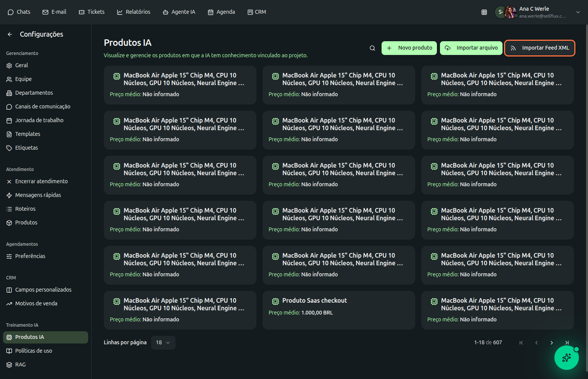Open the Produto Saas checkout card
588x379 pixels.
(x=338, y=310)
